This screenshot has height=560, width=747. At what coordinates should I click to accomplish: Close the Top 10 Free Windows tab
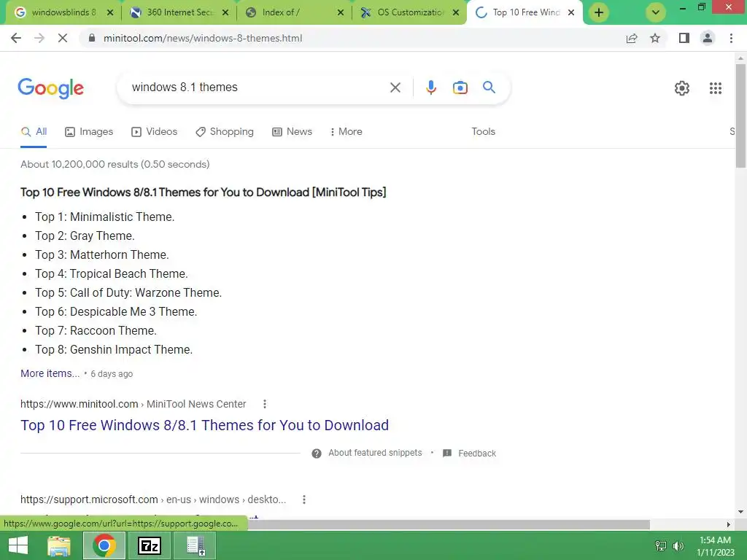(570, 12)
